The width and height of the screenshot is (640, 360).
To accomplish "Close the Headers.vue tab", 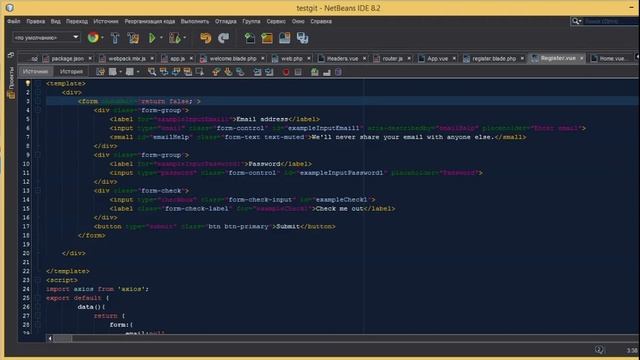I will click(364, 59).
